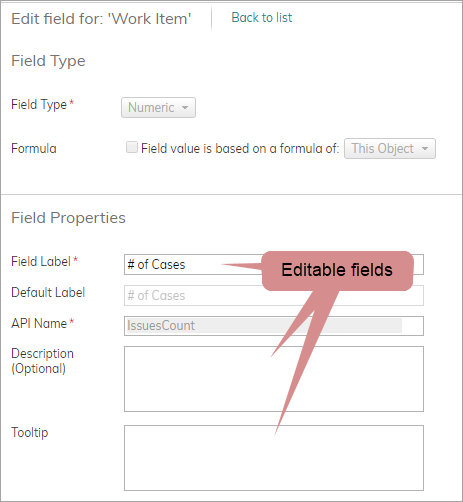Click the Field Properties section heading
463x502 pixels.
[68, 218]
